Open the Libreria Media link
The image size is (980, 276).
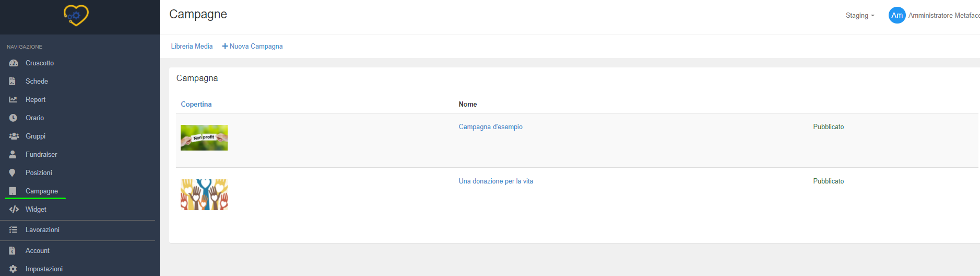pyautogui.click(x=192, y=47)
